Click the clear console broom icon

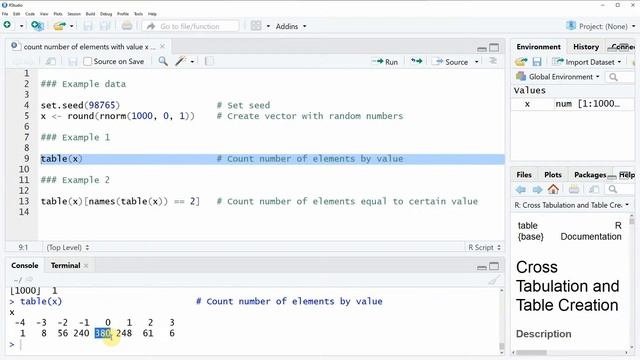494,280
